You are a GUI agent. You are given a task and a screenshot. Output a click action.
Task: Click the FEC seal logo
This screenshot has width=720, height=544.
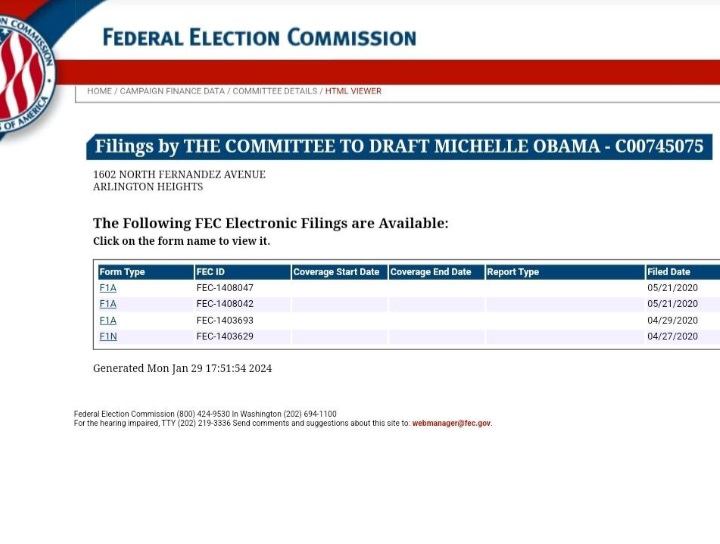click(x=22, y=72)
